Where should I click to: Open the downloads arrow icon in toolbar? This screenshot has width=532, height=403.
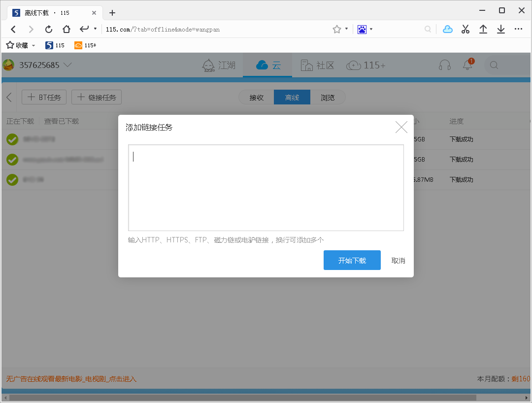point(501,29)
